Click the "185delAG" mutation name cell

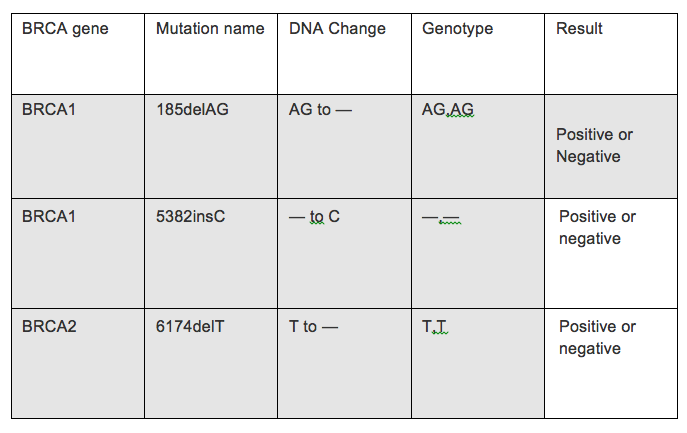(192, 109)
